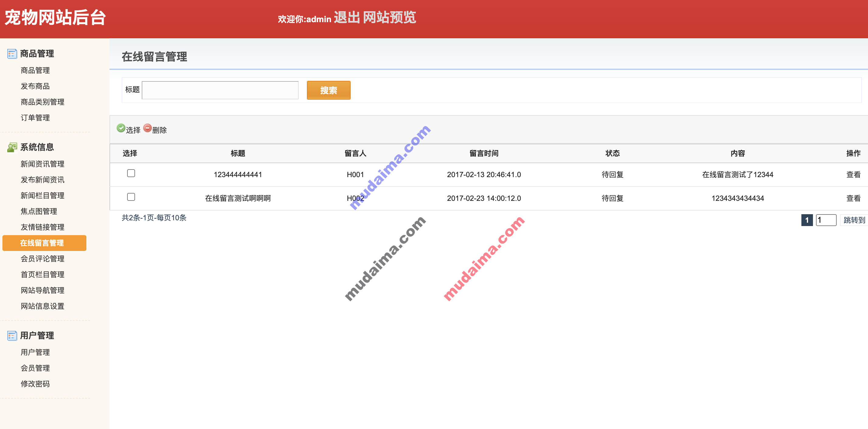Click the 删除 delete link
Screen dimensions: 868x429
(x=159, y=130)
